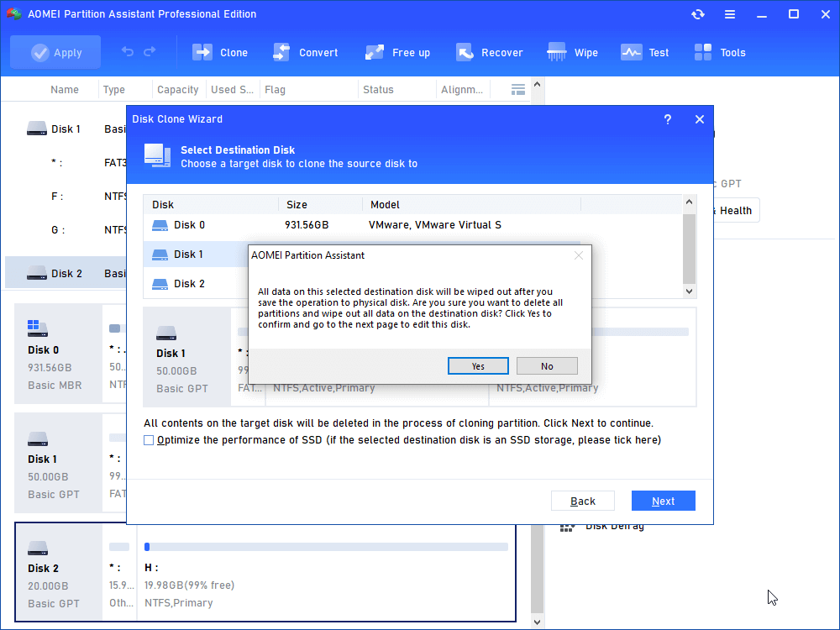Click the H: partition usage bar
Image resolution: width=840 pixels, height=630 pixels.
[x=326, y=547]
